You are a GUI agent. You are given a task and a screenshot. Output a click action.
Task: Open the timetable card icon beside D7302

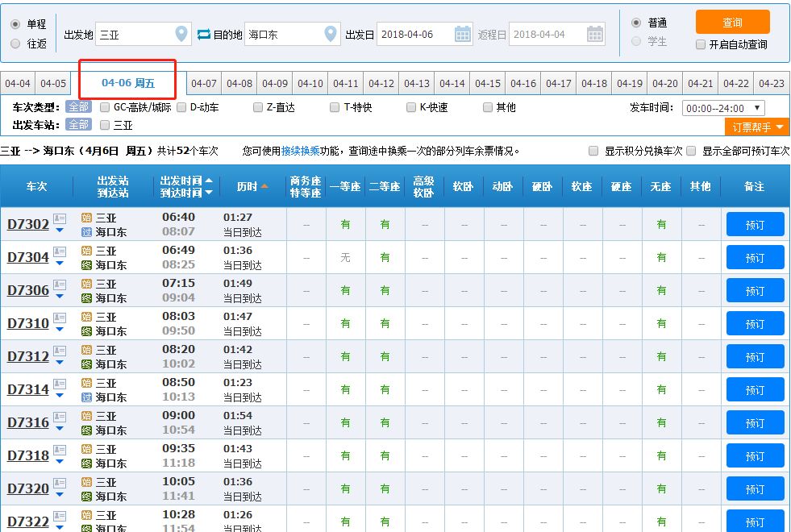58,220
